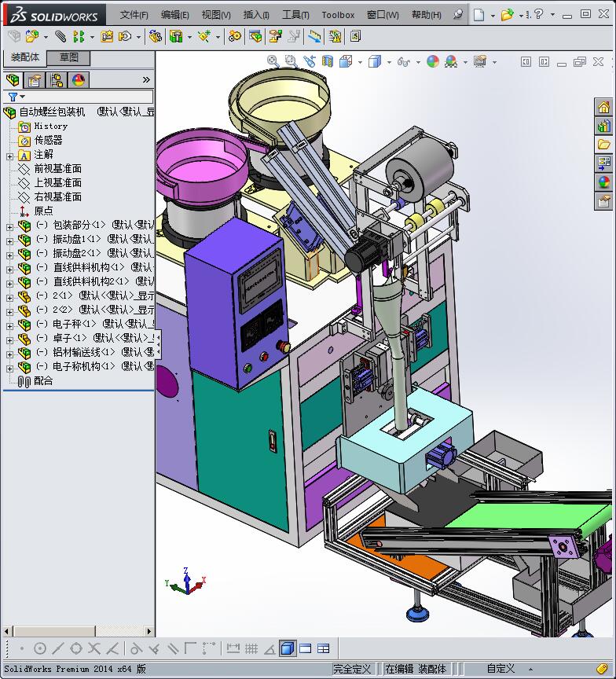
Task: Open the 插入(I) menu
Action: pyautogui.click(x=256, y=15)
